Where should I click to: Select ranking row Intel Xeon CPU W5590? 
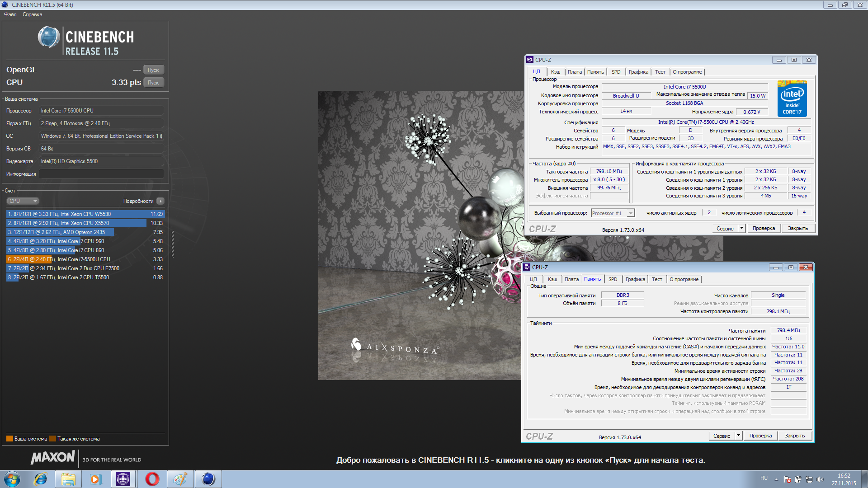pos(85,214)
